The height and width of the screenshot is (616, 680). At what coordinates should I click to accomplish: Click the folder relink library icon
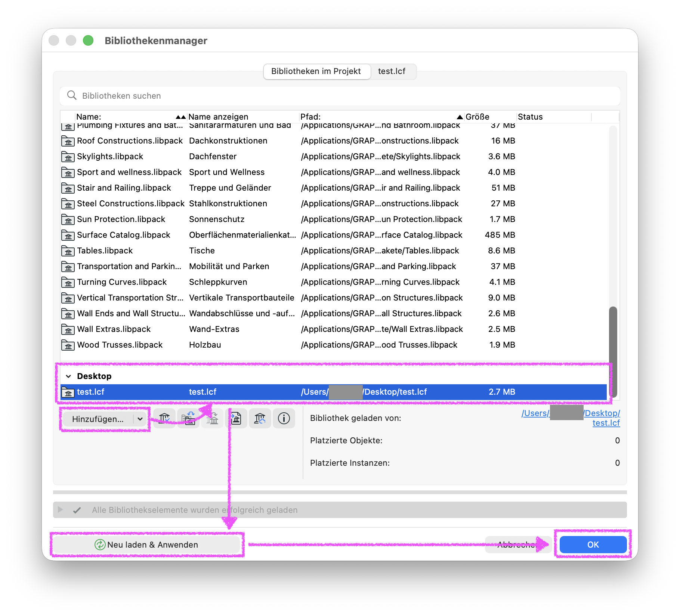point(188,418)
